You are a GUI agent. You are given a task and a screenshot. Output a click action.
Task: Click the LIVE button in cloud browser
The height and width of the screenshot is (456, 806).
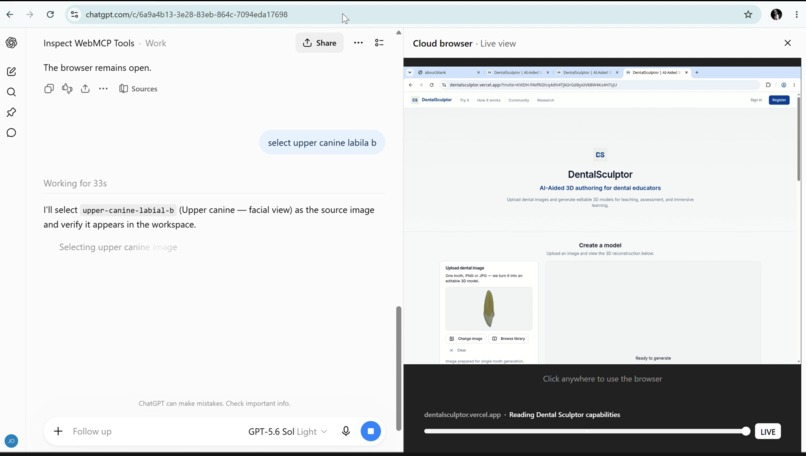pyautogui.click(x=767, y=431)
